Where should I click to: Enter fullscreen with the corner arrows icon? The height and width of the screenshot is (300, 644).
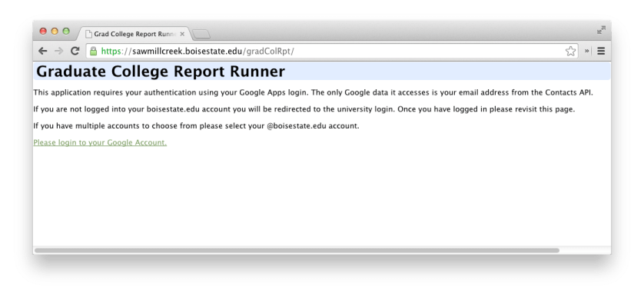601,30
